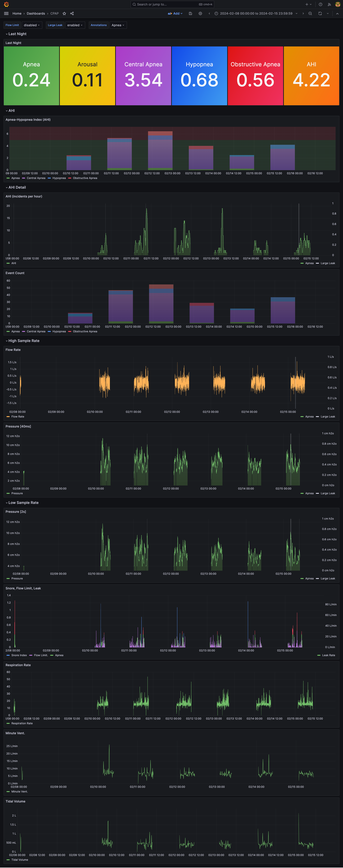Open the dashboard settings gear
This screenshot has height=868, width=343.
200,13
